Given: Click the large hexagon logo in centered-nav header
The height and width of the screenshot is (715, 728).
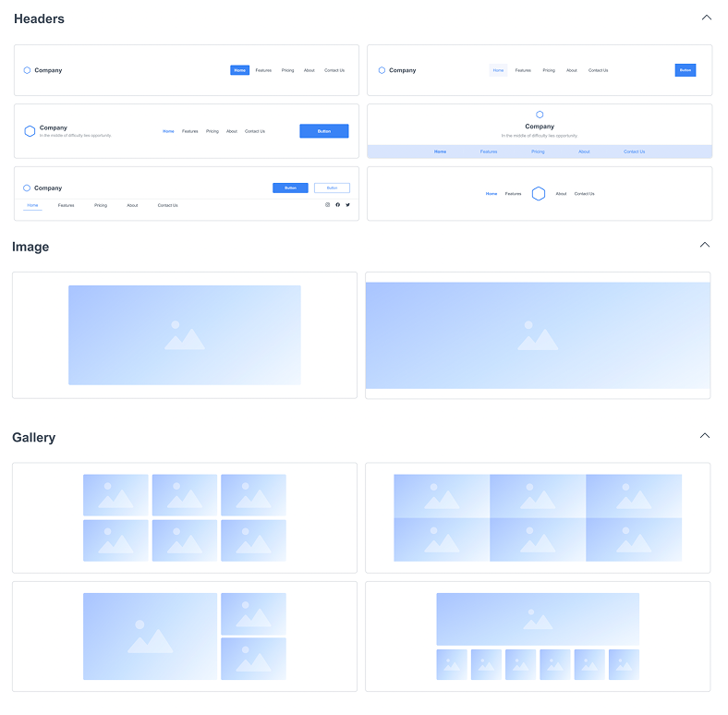Looking at the screenshot, I should 539,194.
